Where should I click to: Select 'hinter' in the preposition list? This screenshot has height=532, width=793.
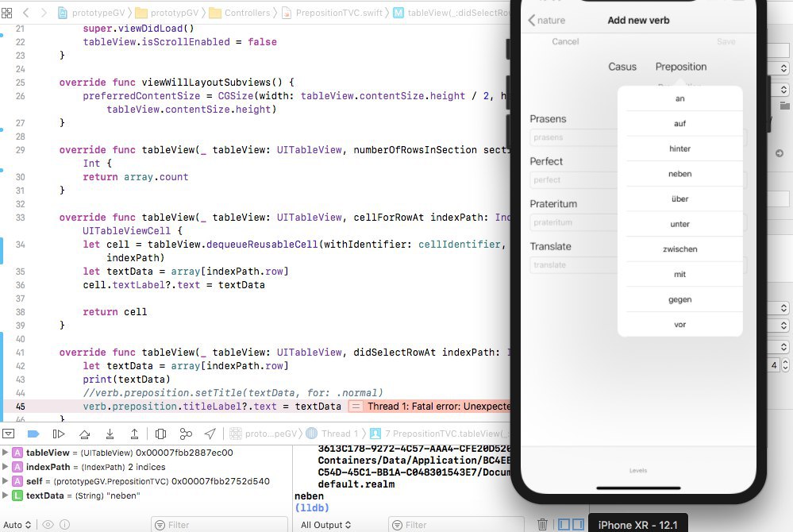(679, 148)
